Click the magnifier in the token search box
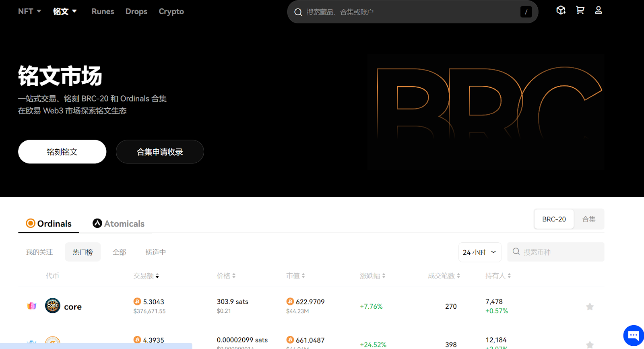 click(x=516, y=252)
